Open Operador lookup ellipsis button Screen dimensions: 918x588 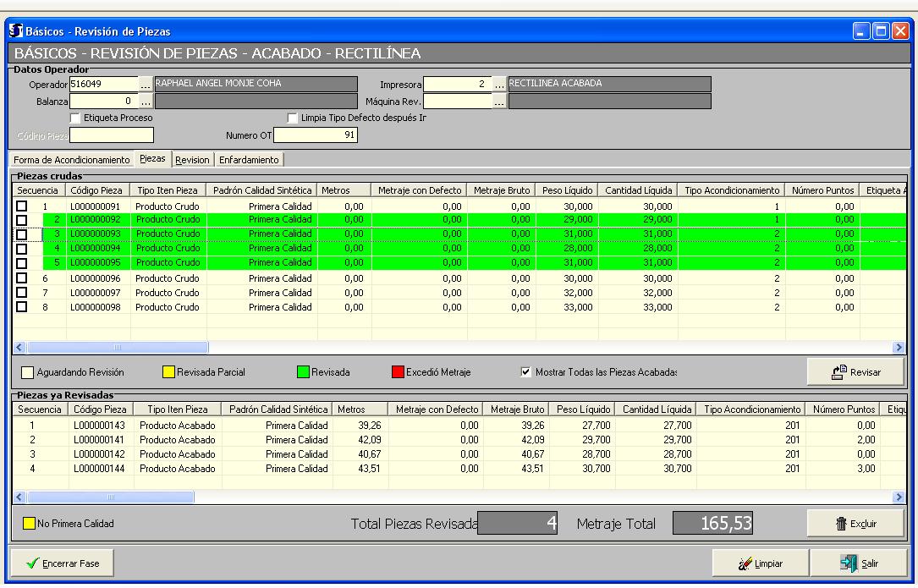tap(146, 85)
